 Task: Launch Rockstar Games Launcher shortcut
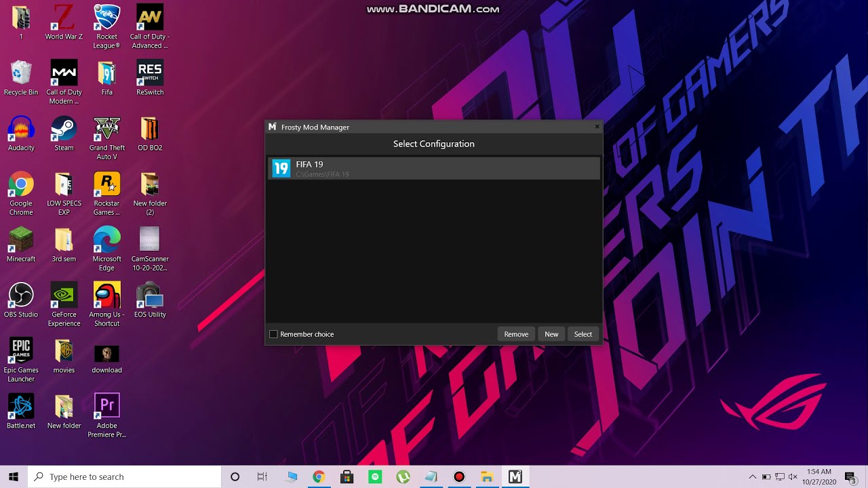[x=107, y=194]
